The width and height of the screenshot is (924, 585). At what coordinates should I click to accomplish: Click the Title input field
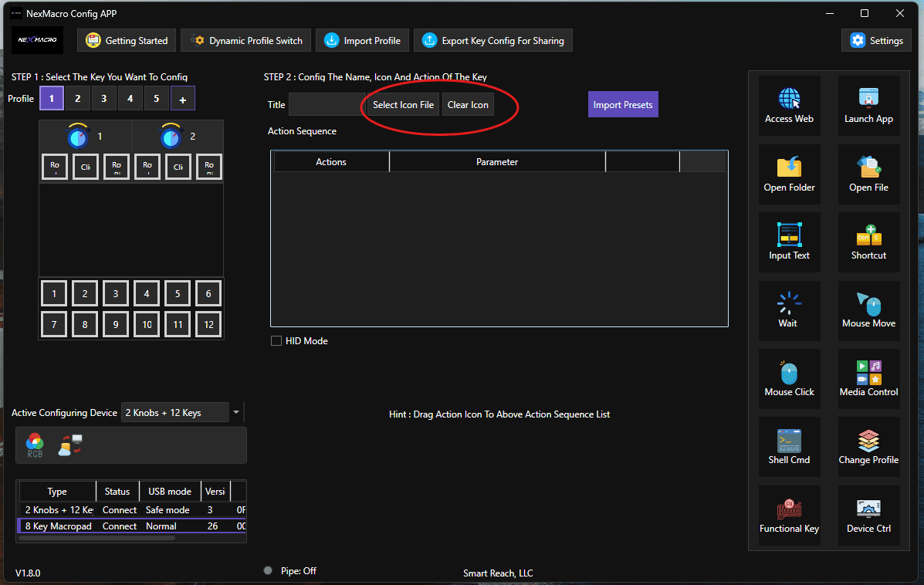tap(327, 104)
